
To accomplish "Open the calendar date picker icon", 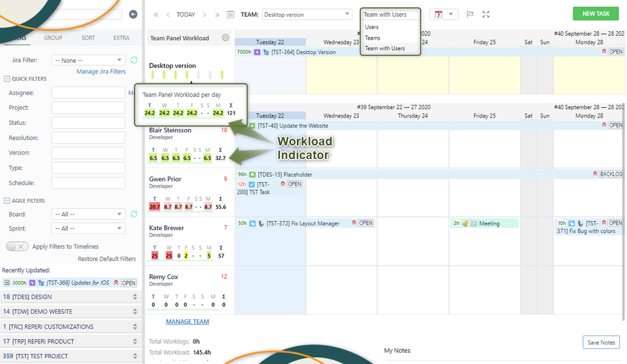I will (x=231, y=15).
